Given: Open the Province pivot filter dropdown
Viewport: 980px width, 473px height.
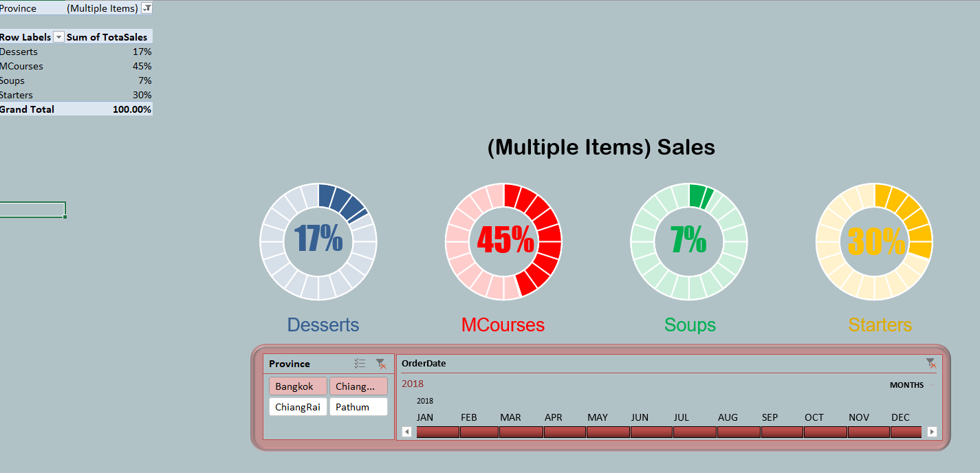Looking at the screenshot, I should pos(146,8).
